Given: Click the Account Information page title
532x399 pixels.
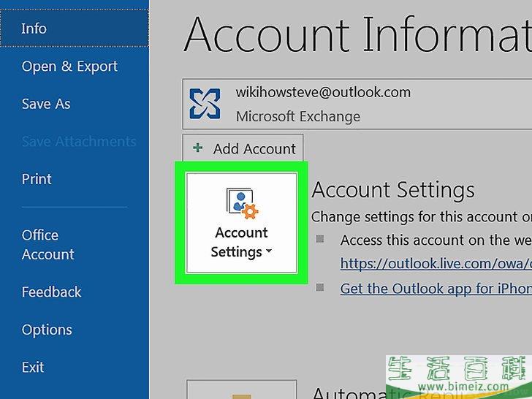Looking at the screenshot, I should (357, 34).
